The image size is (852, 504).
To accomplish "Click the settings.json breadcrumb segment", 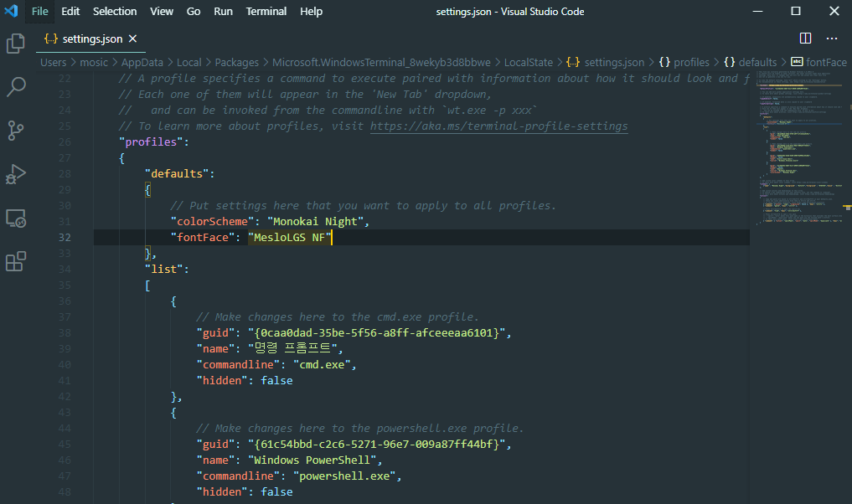I will 606,63.
